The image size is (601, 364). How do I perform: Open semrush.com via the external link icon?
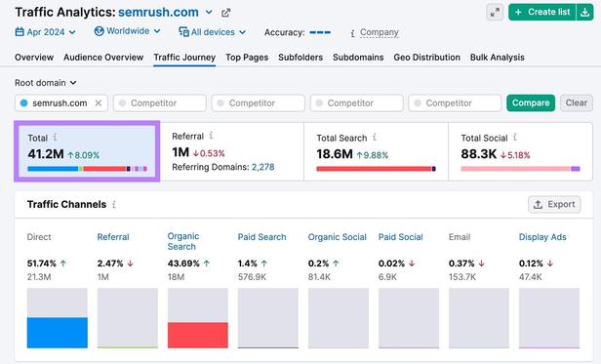point(225,13)
